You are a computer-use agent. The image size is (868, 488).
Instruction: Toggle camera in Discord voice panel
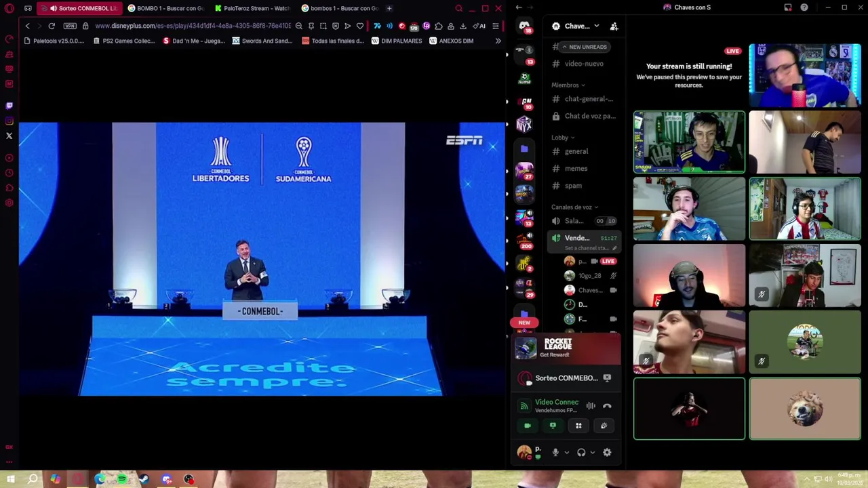pos(528,426)
